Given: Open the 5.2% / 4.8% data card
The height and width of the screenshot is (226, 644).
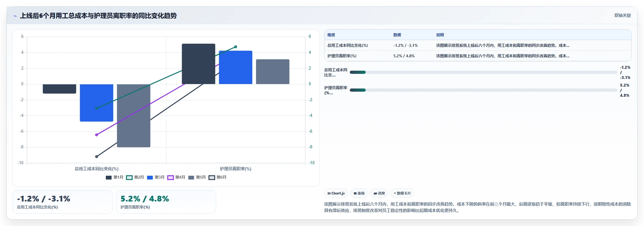Looking at the screenshot, I should click(x=166, y=202).
